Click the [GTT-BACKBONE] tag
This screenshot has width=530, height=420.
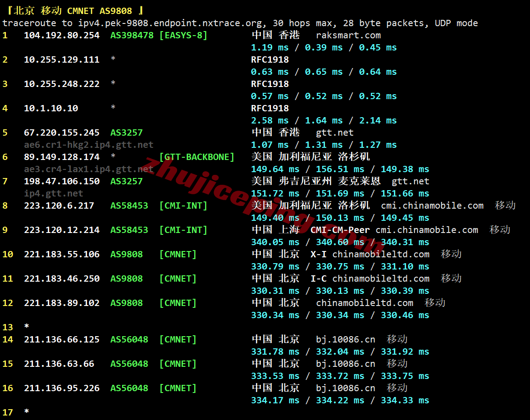click(196, 157)
